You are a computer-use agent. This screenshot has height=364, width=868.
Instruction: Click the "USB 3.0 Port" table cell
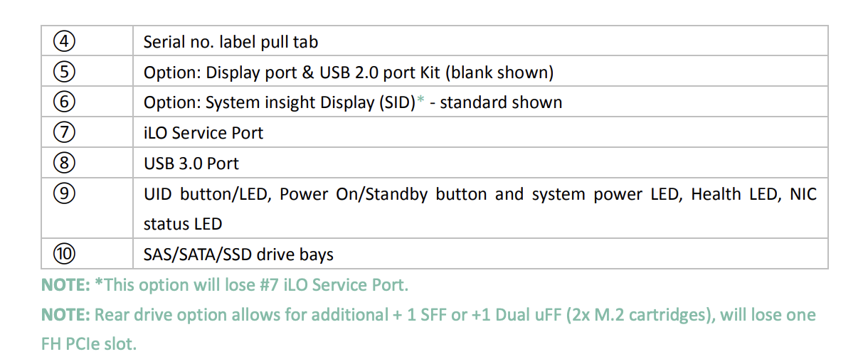[191, 164]
